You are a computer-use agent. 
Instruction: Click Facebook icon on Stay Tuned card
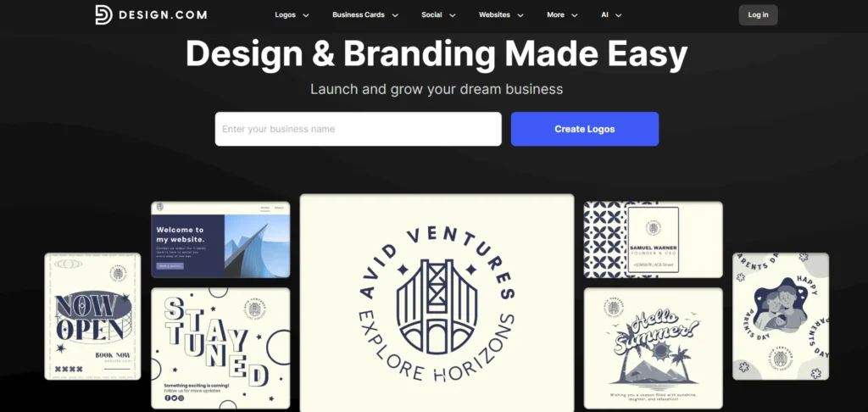167,398
